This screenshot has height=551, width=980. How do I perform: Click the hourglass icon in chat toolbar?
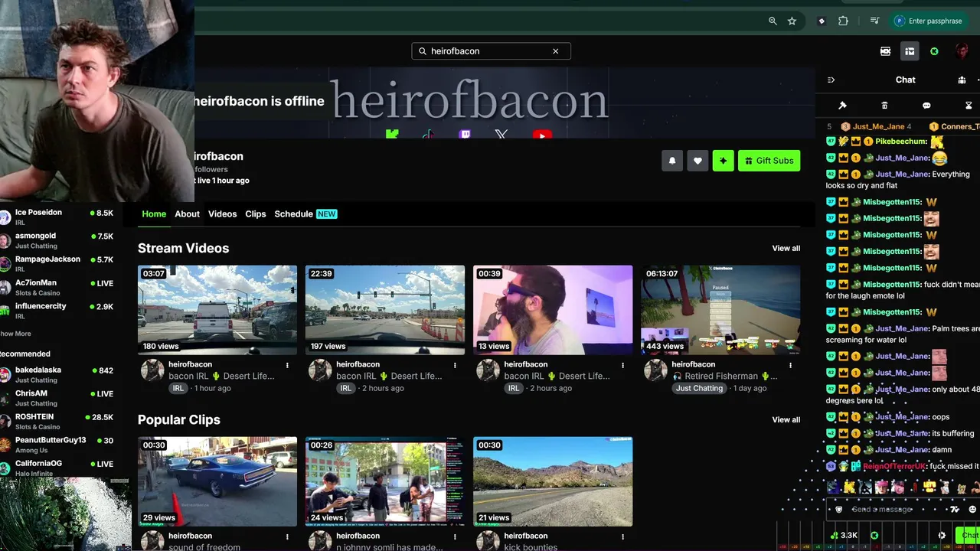(969, 106)
